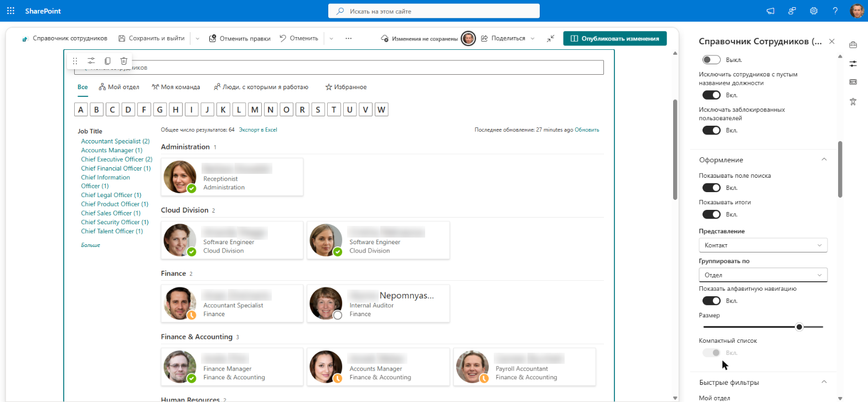This screenshot has width=868, height=402.
Task: Turn on the switch labeled Выкл.
Action: tap(711, 59)
